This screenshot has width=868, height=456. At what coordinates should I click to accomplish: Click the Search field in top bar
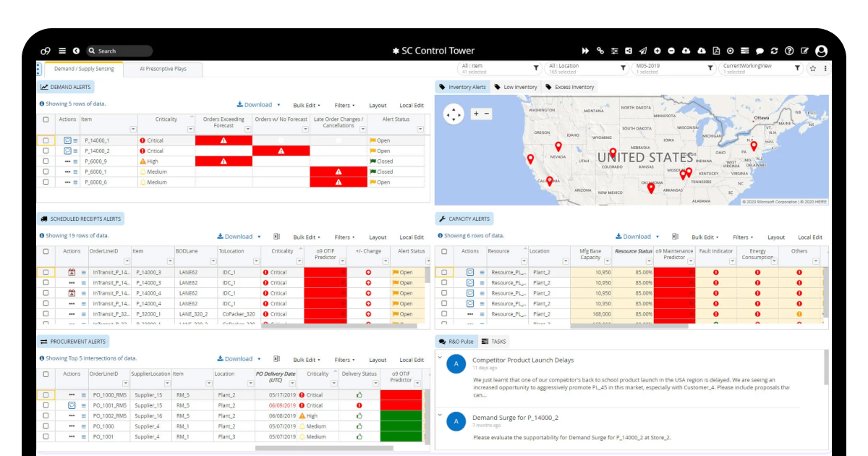coord(119,51)
